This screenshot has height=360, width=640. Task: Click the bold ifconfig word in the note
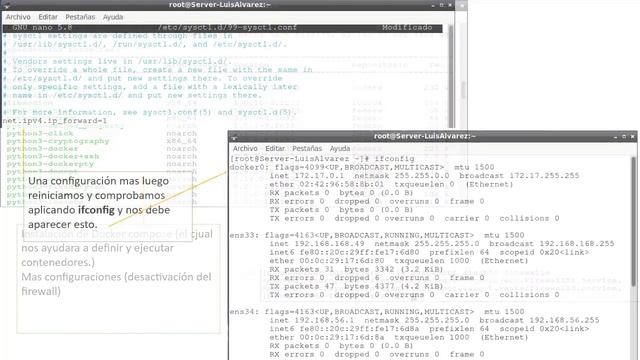pos(96,210)
